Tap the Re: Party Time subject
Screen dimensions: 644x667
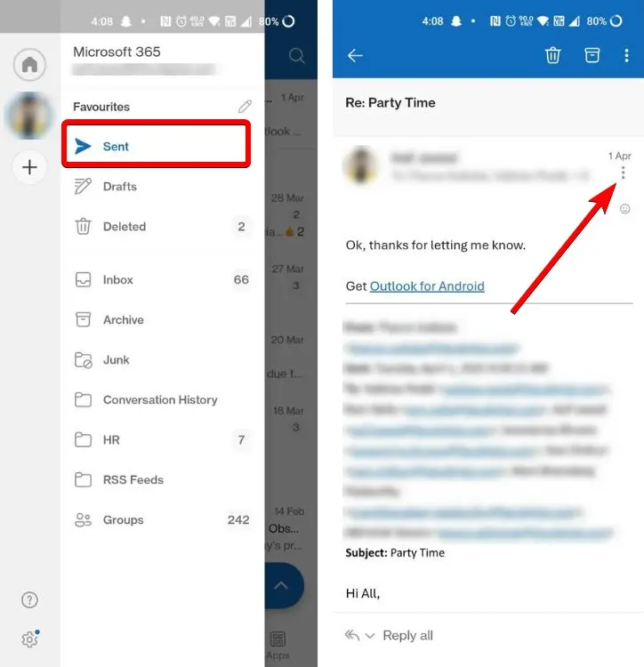(390, 103)
